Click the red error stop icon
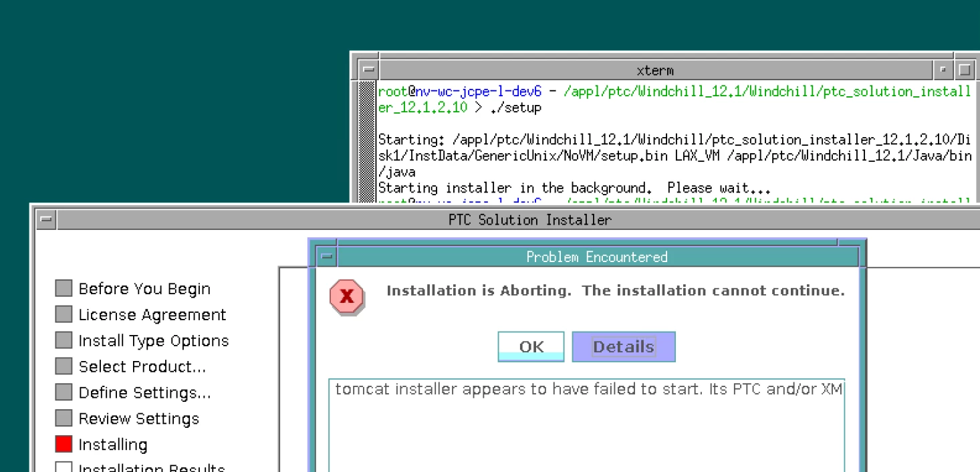 [346, 298]
